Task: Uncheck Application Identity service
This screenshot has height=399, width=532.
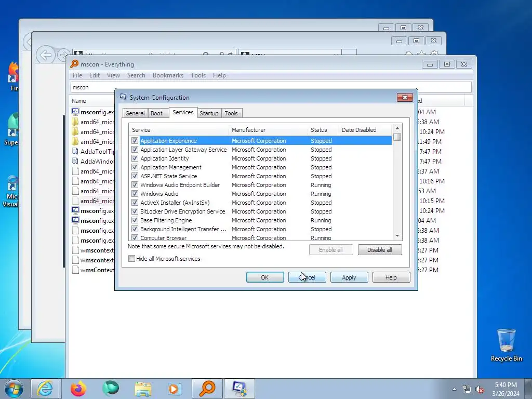Action: pyautogui.click(x=135, y=158)
